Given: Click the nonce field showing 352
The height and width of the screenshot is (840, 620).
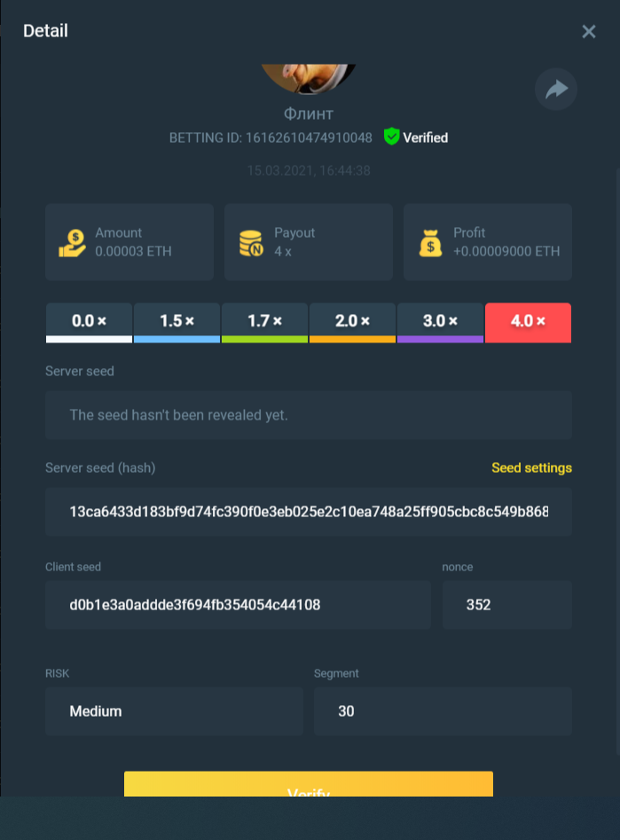Looking at the screenshot, I should click(x=506, y=605).
